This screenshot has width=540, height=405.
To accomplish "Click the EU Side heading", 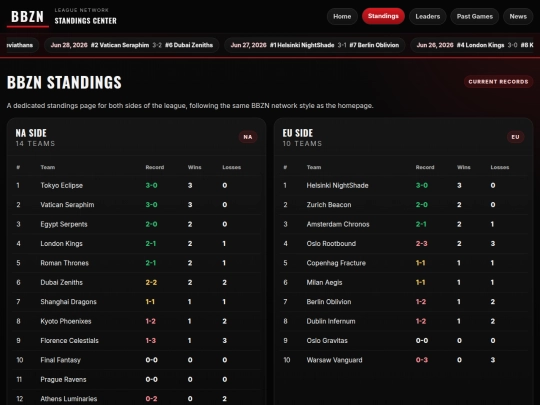I will pyautogui.click(x=298, y=133).
